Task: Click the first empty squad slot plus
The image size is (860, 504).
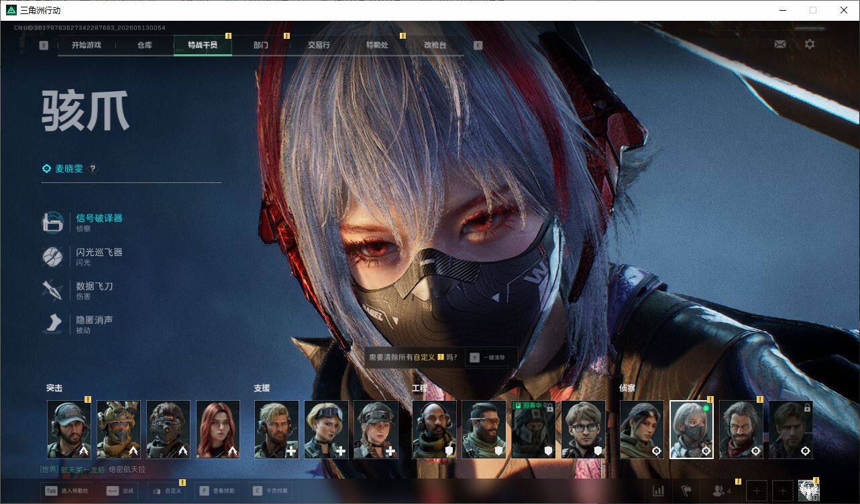Action: coord(757,491)
